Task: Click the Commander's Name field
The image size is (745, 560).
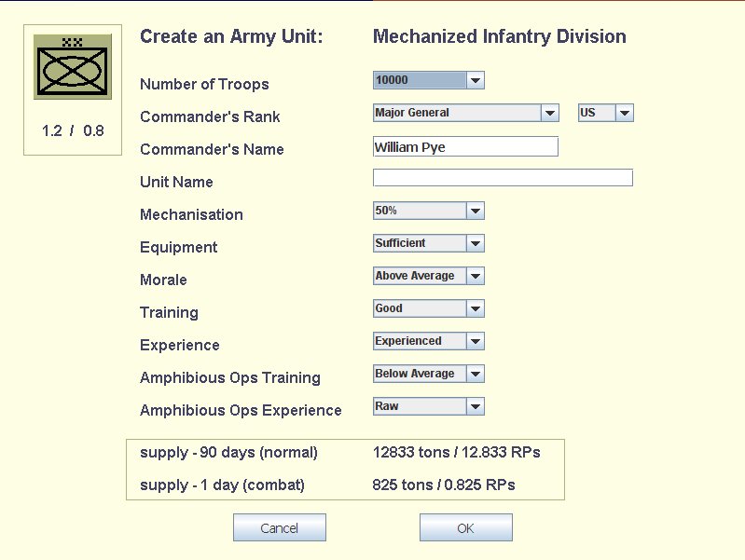Action: point(464,147)
